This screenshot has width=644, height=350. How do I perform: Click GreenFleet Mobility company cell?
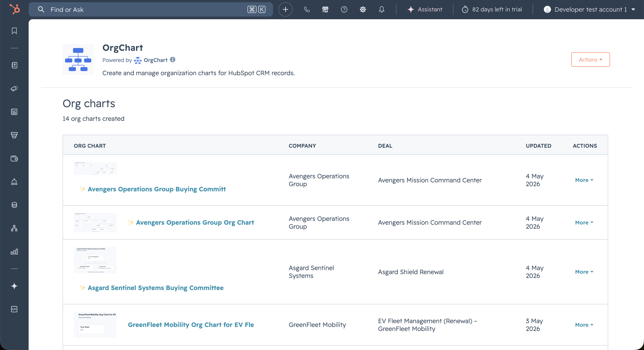tap(317, 325)
